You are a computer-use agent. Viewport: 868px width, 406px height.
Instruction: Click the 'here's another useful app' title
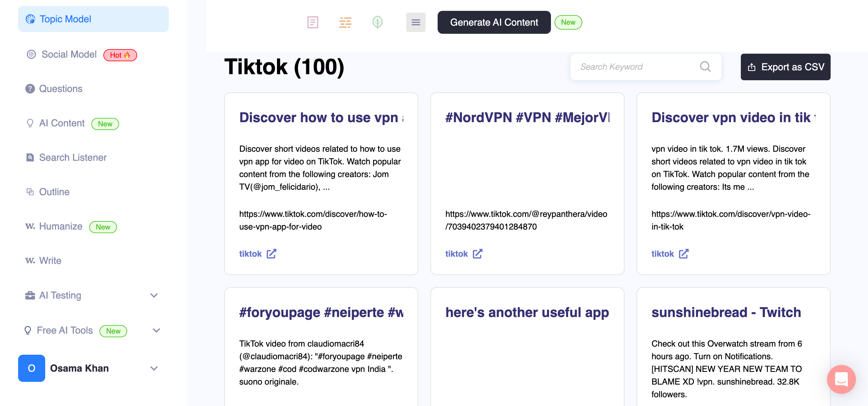(527, 312)
